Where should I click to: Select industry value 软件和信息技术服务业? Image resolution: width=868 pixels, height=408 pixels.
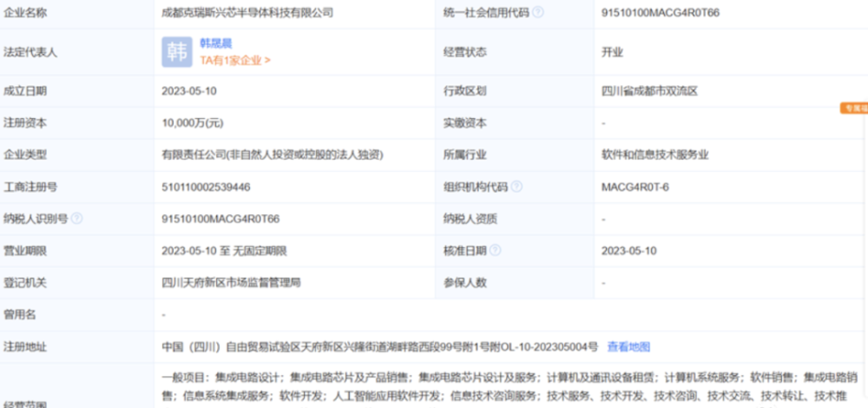point(655,155)
